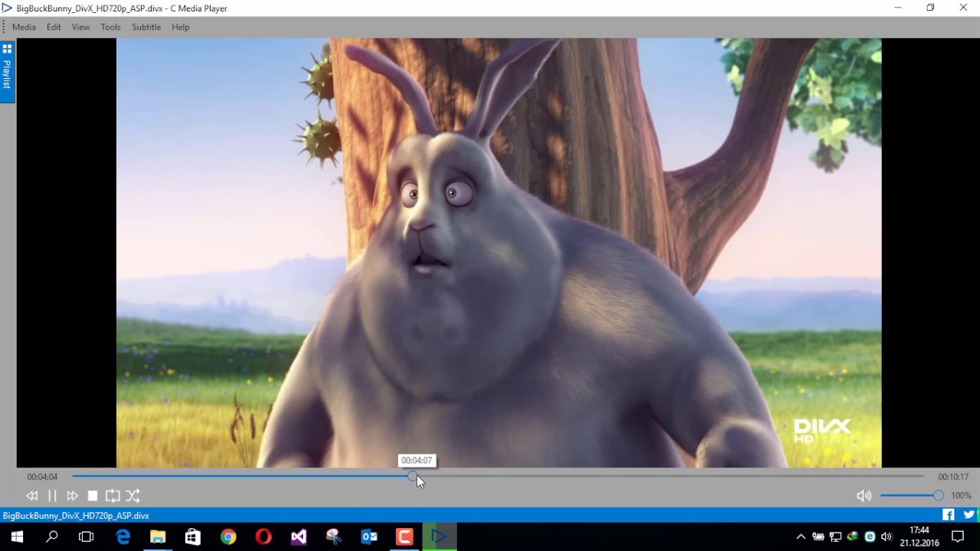
Task: Click the file name in the status bar
Action: point(76,516)
